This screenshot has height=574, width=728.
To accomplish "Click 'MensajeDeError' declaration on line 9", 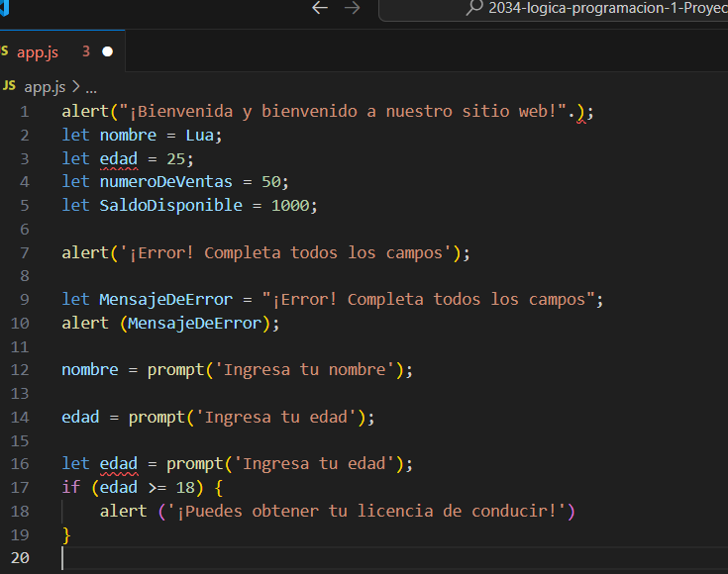I will (x=165, y=300).
